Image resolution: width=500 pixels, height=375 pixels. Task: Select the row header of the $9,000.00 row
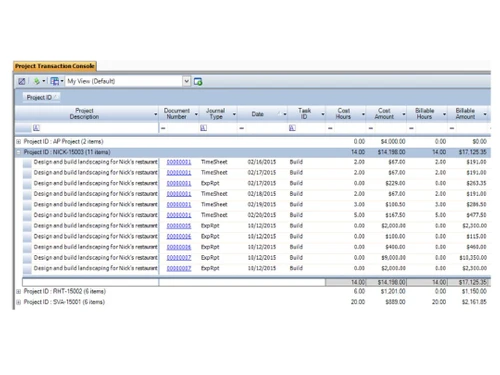tap(27, 258)
